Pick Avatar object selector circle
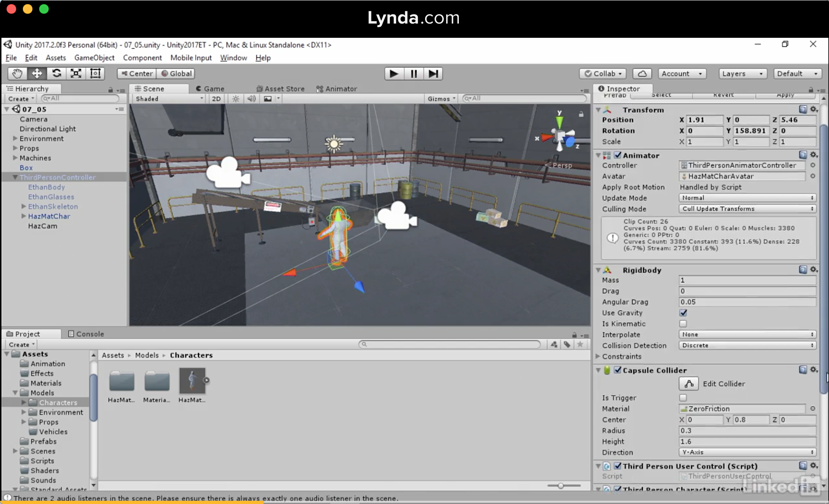Image resolution: width=829 pixels, height=504 pixels. pyautogui.click(x=813, y=176)
